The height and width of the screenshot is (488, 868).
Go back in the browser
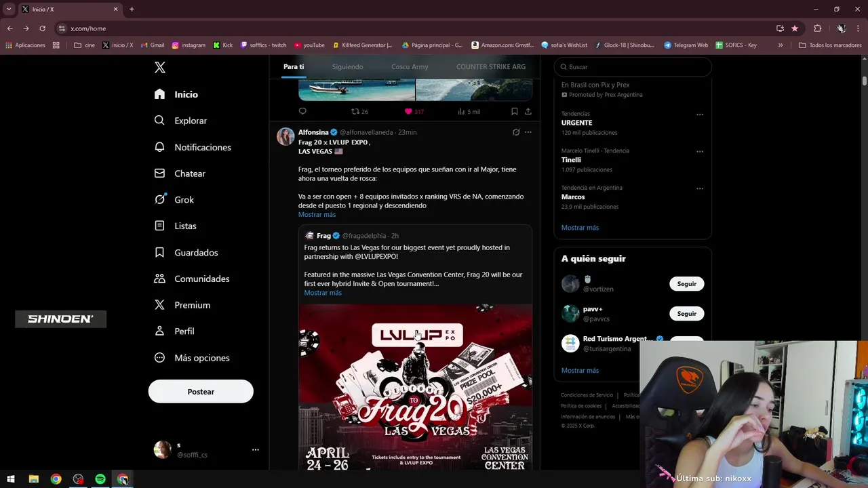coord(9,28)
